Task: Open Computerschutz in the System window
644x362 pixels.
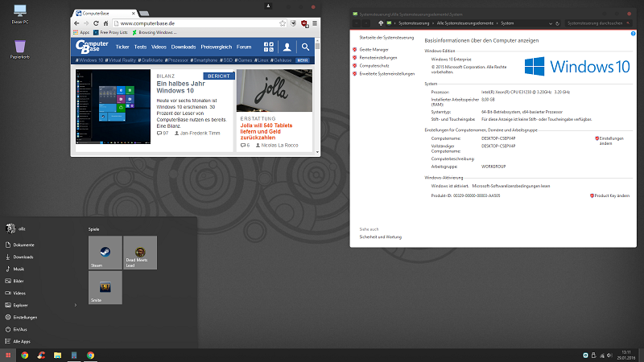Action: 374,66
